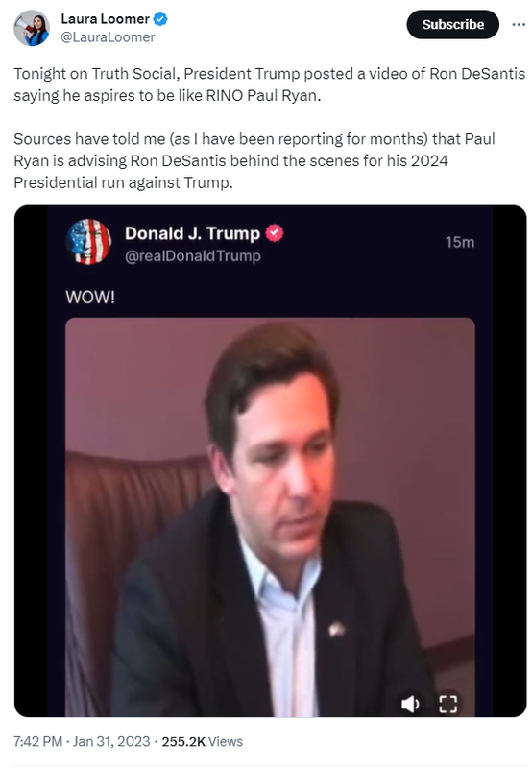Expand the video using the fullscreen icon
532x768 pixels.
point(447,704)
